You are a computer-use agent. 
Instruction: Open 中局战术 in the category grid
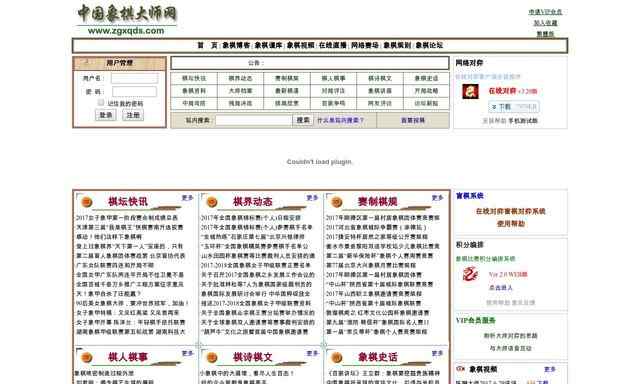coord(194,104)
